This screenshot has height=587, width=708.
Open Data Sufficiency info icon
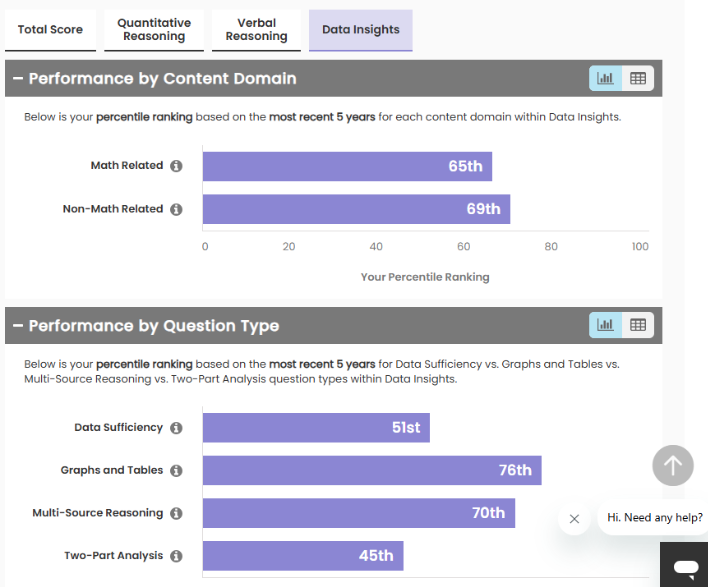[176, 428]
